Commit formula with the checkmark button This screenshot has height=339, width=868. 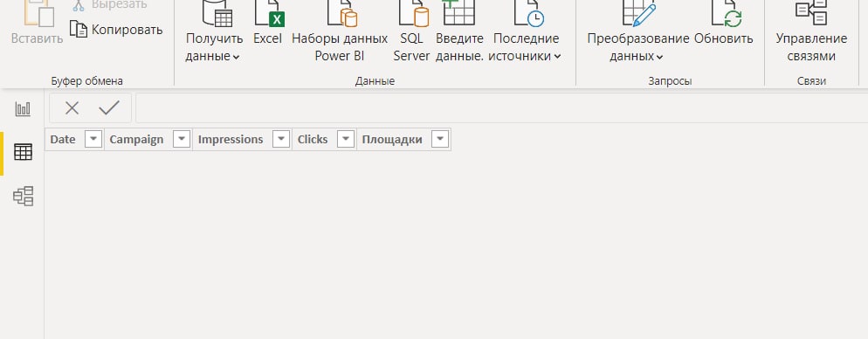109,108
